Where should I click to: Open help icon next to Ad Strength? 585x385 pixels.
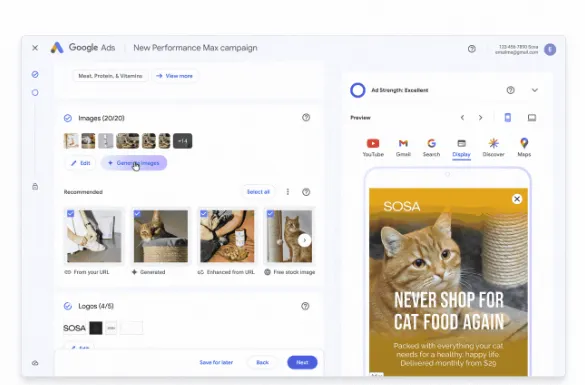tap(510, 90)
